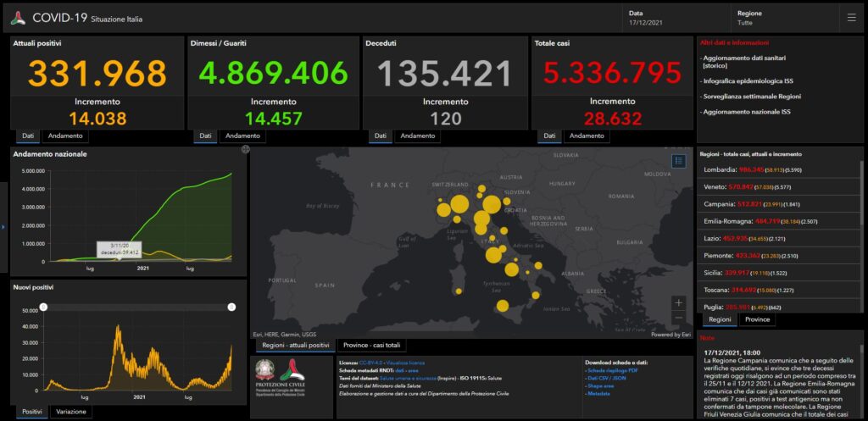Show the Province list tab
The height and width of the screenshot is (421, 868).
[758, 320]
